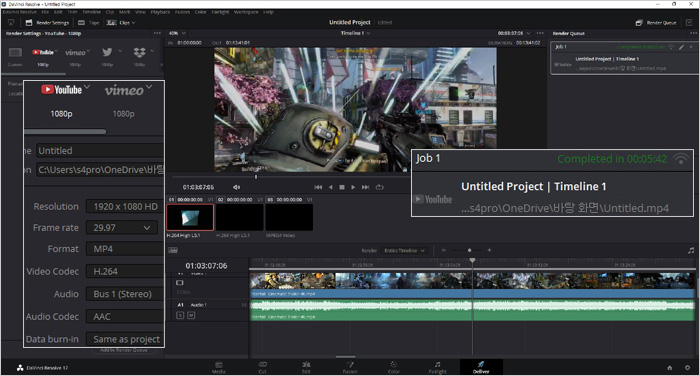The width and height of the screenshot is (700, 376).
Task: Select the Tape toolbar button
Action: point(89,22)
